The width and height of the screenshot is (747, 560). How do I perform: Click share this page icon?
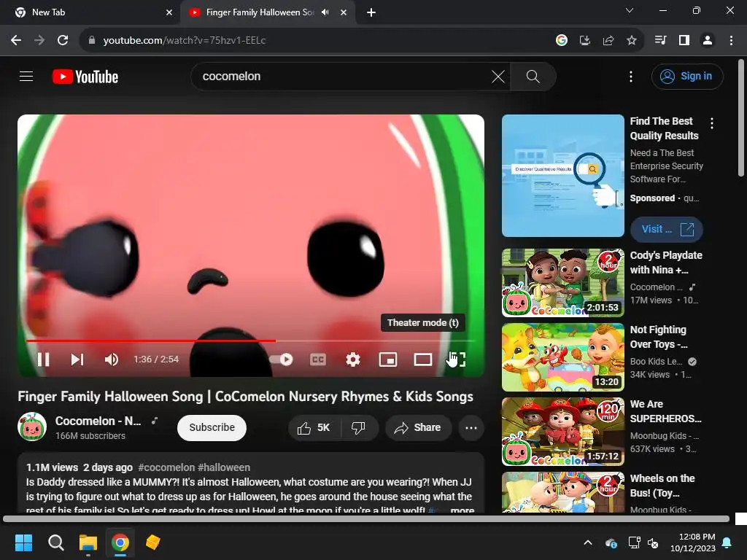click(608, 41)
